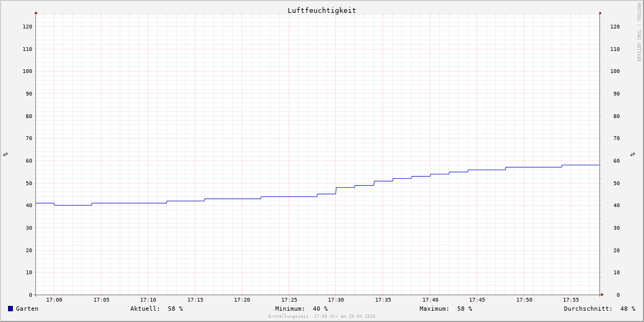This screenshot has height=322, width=644.
Task: Click the 17:15 time axis label
Action: 195,300
